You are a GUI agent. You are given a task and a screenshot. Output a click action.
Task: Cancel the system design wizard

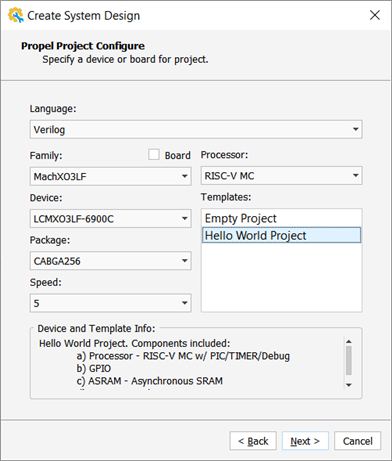click(357, 441)
